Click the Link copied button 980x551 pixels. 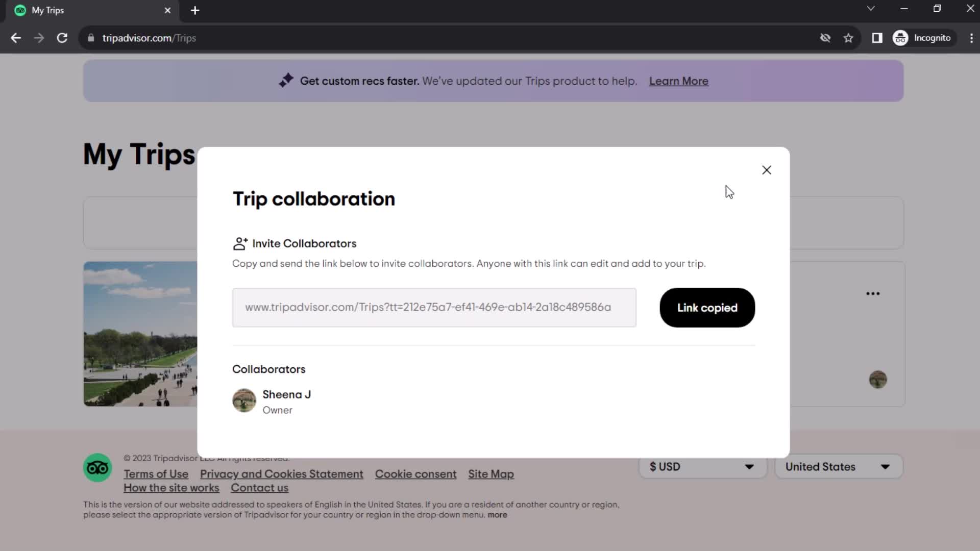[707, 308]
